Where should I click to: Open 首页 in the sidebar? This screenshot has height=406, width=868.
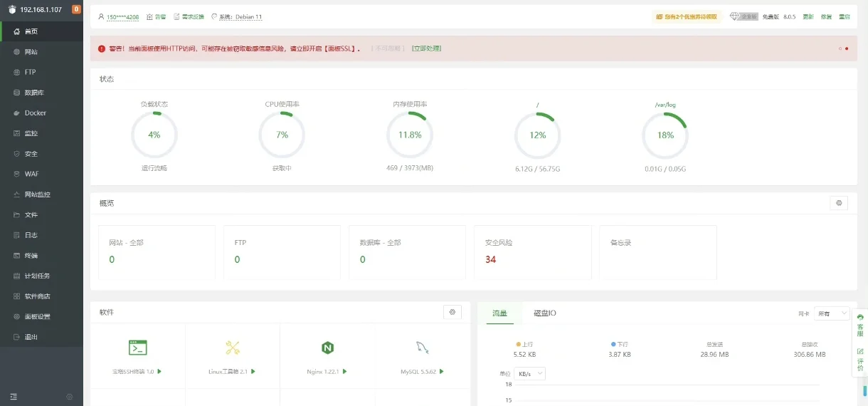click(x=41, y=31)
